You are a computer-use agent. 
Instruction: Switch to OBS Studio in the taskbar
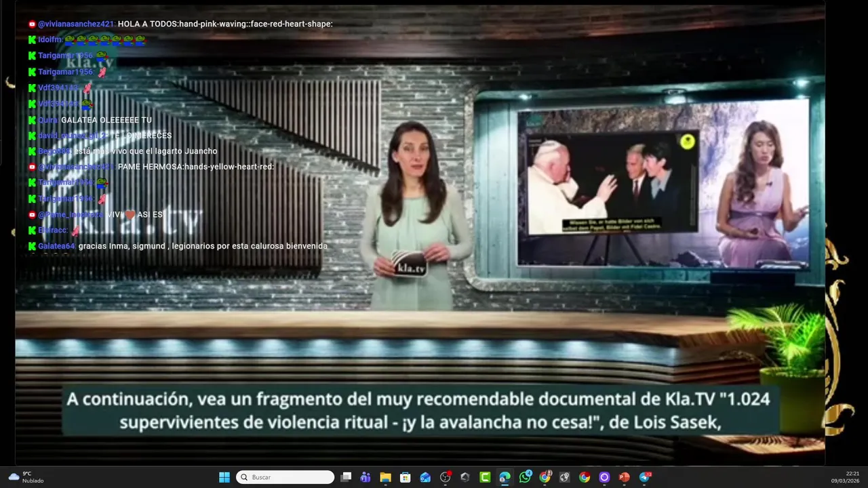446,477
